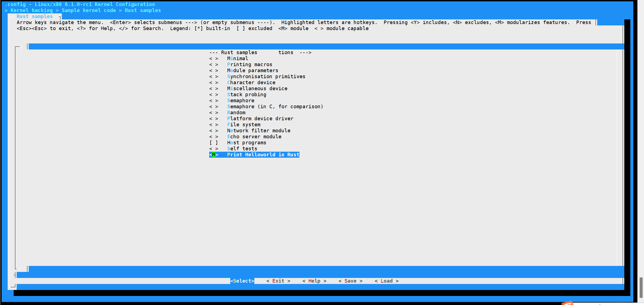Toggle Platform device driver module brackets

coord(214,119)
